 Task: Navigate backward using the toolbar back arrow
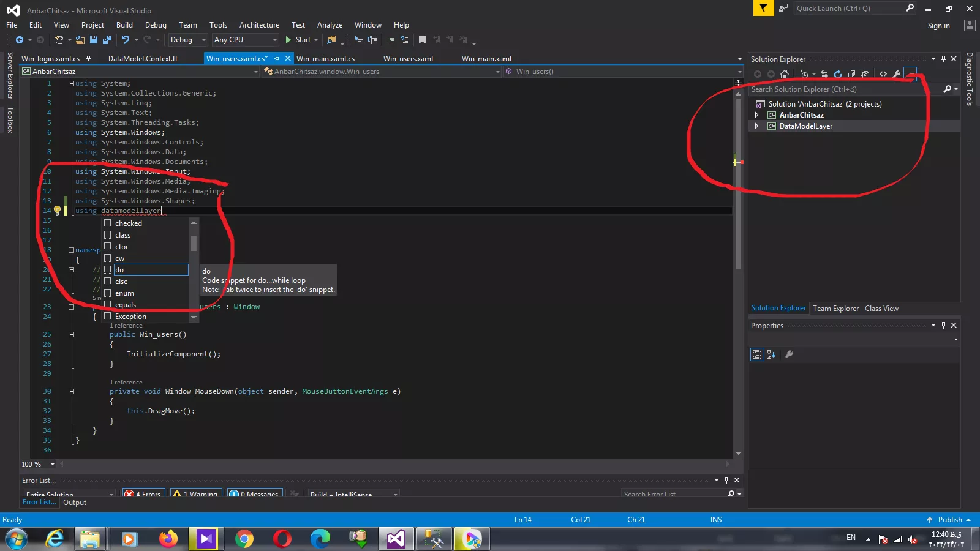[x=20, y=40]
